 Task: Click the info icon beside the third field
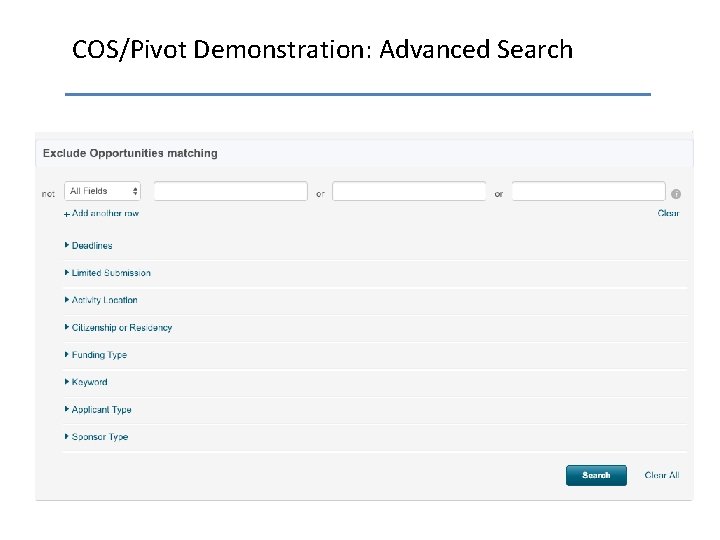coord(675,194)
